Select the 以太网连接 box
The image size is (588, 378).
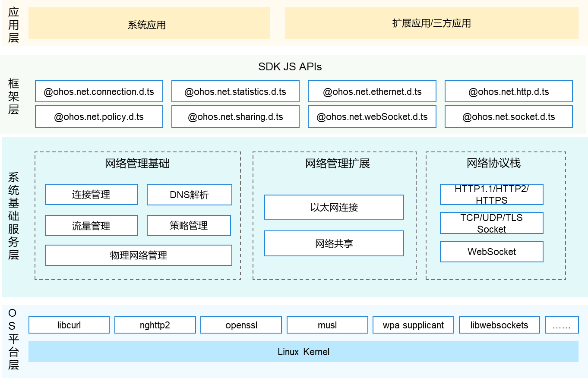tap(334, 207)
